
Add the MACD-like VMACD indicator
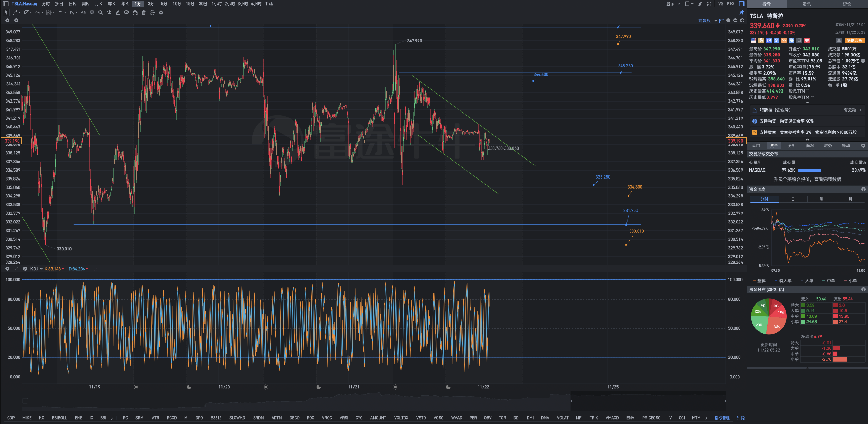612,418
